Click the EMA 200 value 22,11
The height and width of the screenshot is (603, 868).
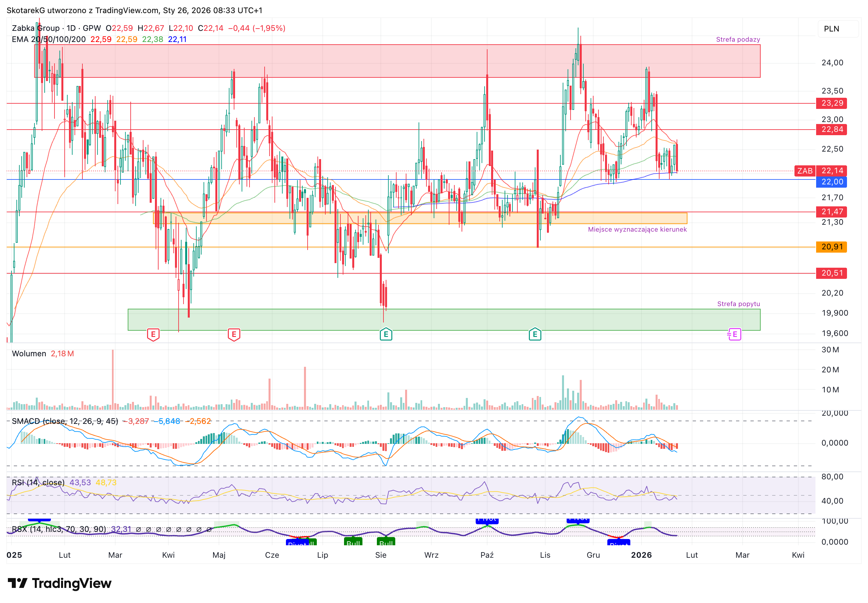[177, 39]
